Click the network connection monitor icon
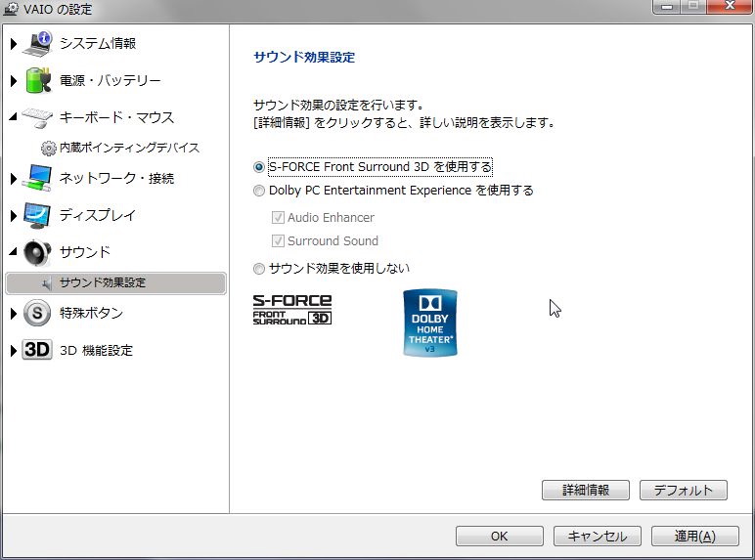The height and width of the screenshot is (560, 755). tap(37, 178)
